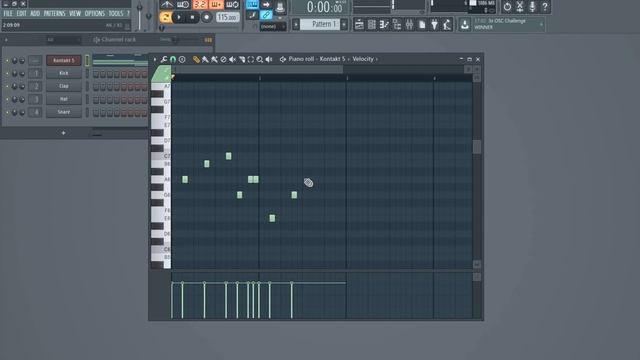Click the download content library icon

point(464,25)
